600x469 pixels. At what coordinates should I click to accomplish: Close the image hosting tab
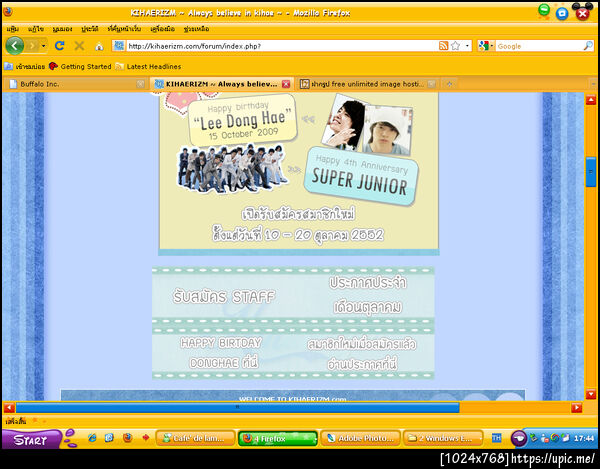(431, 84)
